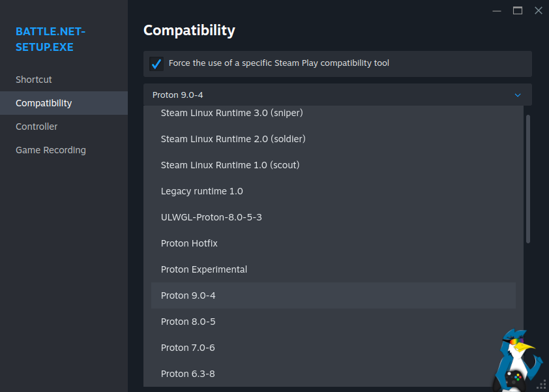
Task: Select Steam Linux Runtime 3.0 (sniper)
Action: 231,113
